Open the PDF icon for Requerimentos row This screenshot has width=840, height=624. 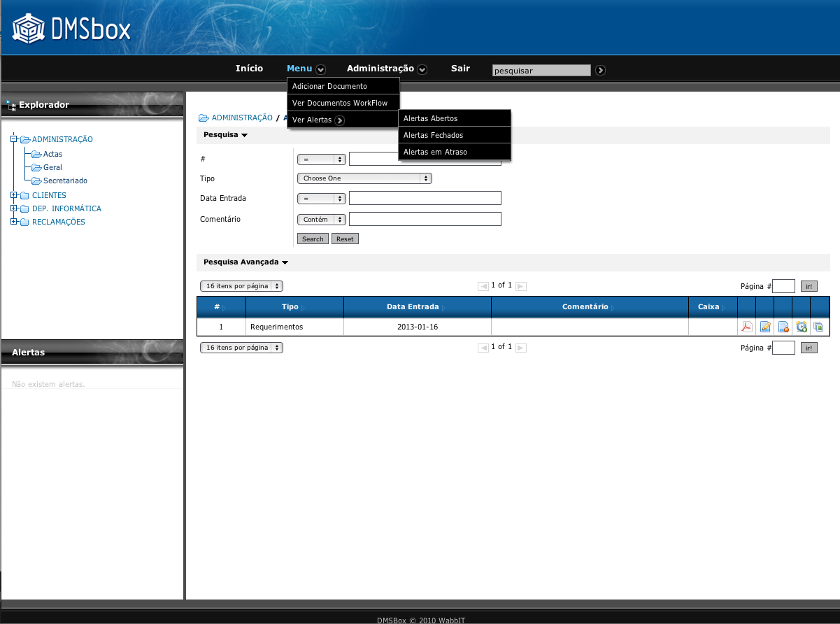[x=746, y=327]
